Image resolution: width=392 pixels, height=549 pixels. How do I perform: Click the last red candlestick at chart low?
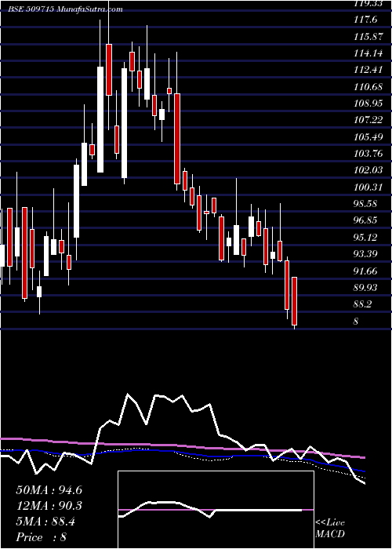(x=294, y=301)
